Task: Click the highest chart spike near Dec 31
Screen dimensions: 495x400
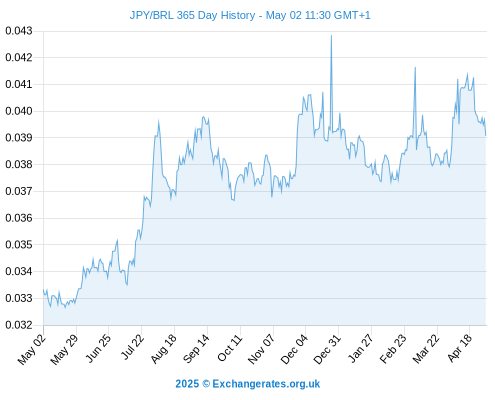Action: (x=331, y=36)
